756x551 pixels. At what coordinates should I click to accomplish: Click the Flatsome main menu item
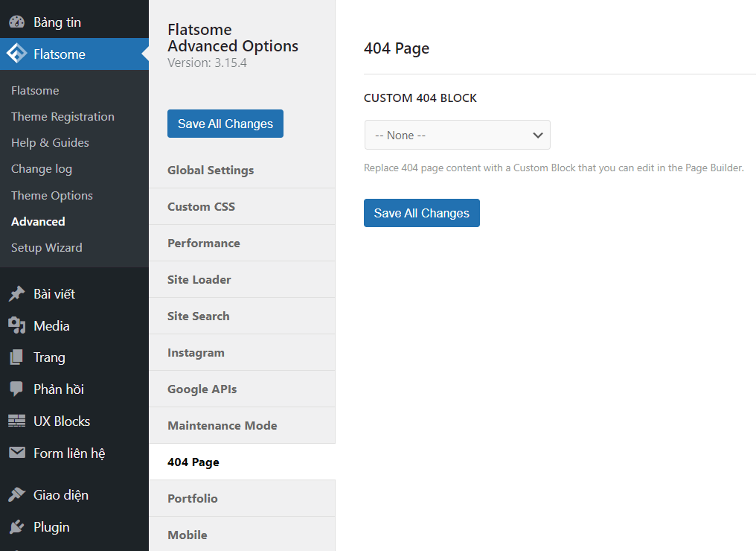(74, 54)
